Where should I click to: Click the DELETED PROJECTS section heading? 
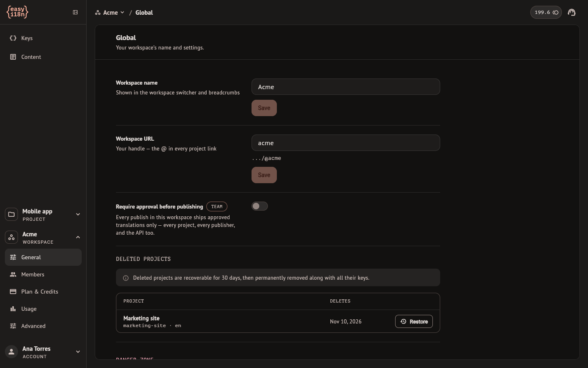[143, 259]
